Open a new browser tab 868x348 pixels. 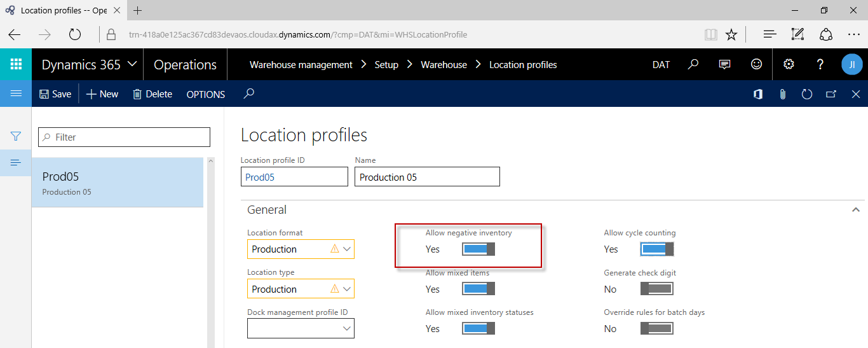pyautogui.click(x=138, y=10)
